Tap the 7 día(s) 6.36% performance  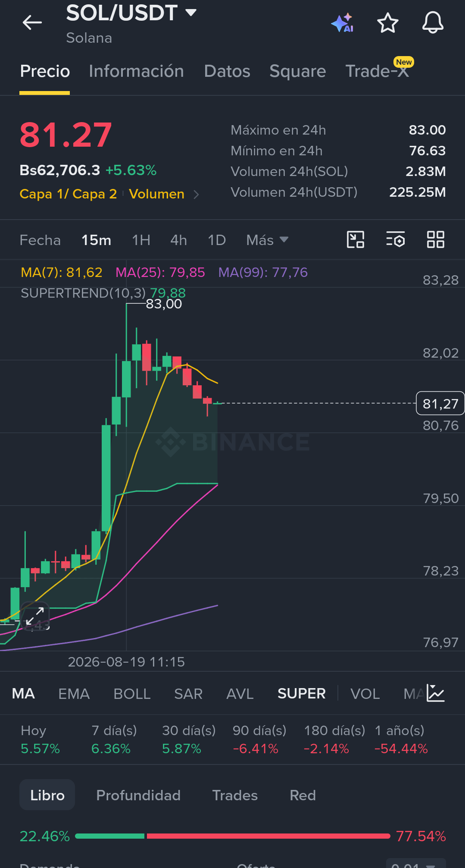pyautogui.click(x=114, y=739)
